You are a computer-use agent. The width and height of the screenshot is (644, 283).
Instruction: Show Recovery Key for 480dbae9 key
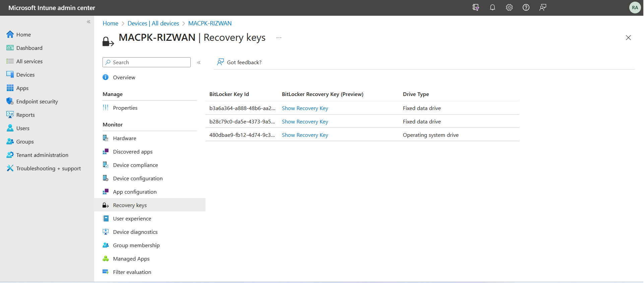pos(305,135)
